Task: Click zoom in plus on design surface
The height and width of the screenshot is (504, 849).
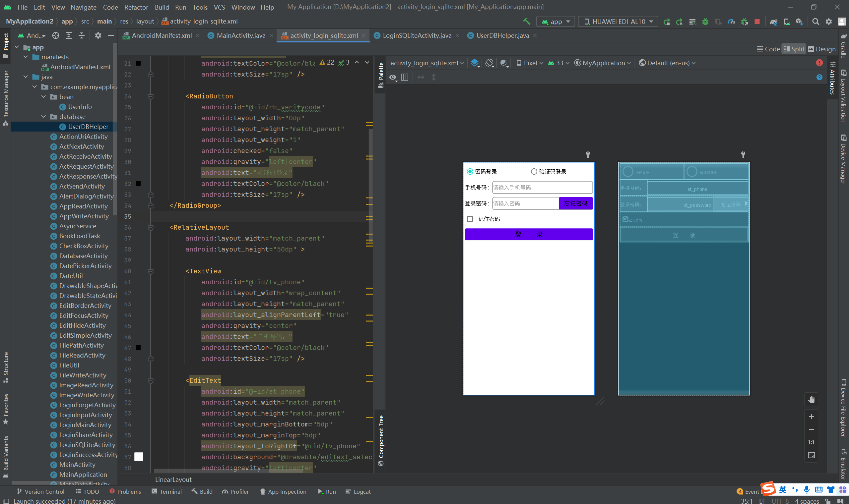Action: [811, 417]
